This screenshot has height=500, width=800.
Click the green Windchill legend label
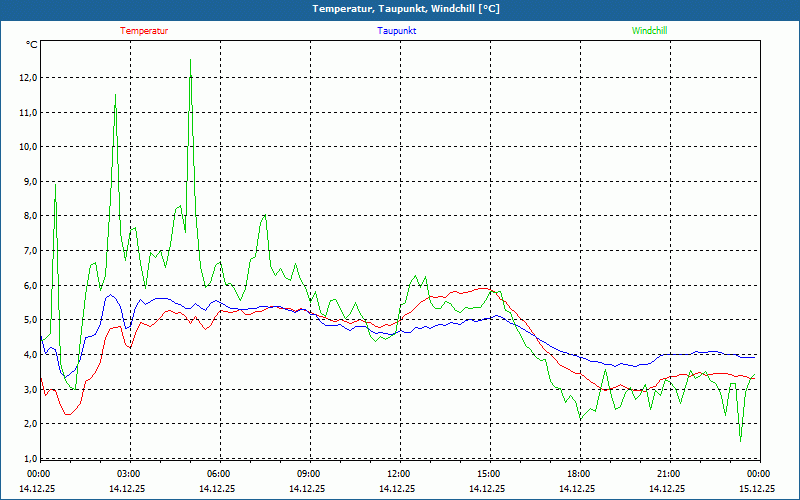click(649, 31)
